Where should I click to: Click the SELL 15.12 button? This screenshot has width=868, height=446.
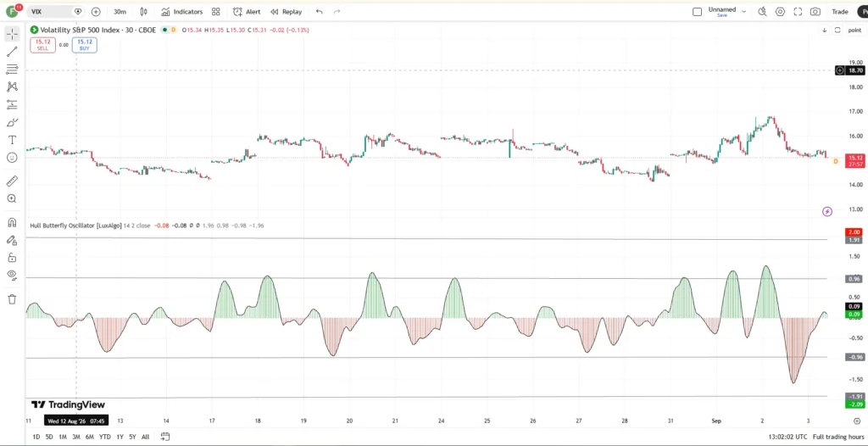pyautogui.click(x=42, y=45)
